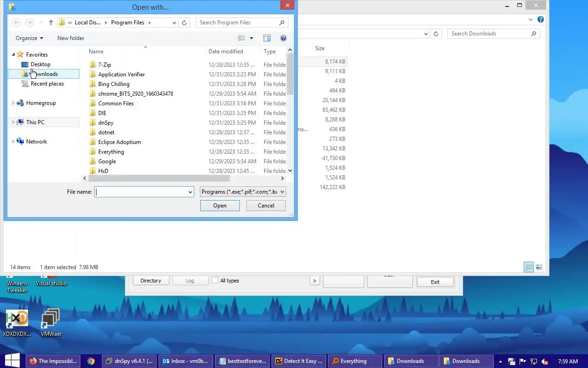The height and width of the screenshot is (368, 588).
Task: Toggle the All types checkbox
Action: pyautogui.click(x=215, y=281)
